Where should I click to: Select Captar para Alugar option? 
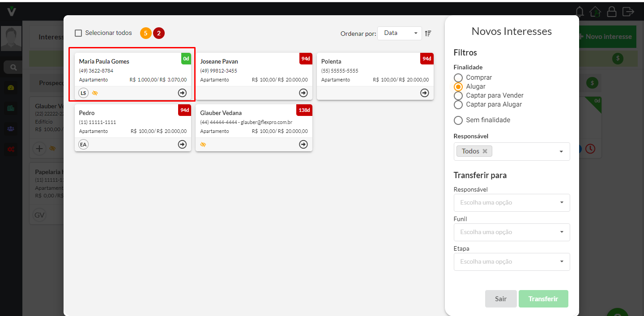(458, 105)
